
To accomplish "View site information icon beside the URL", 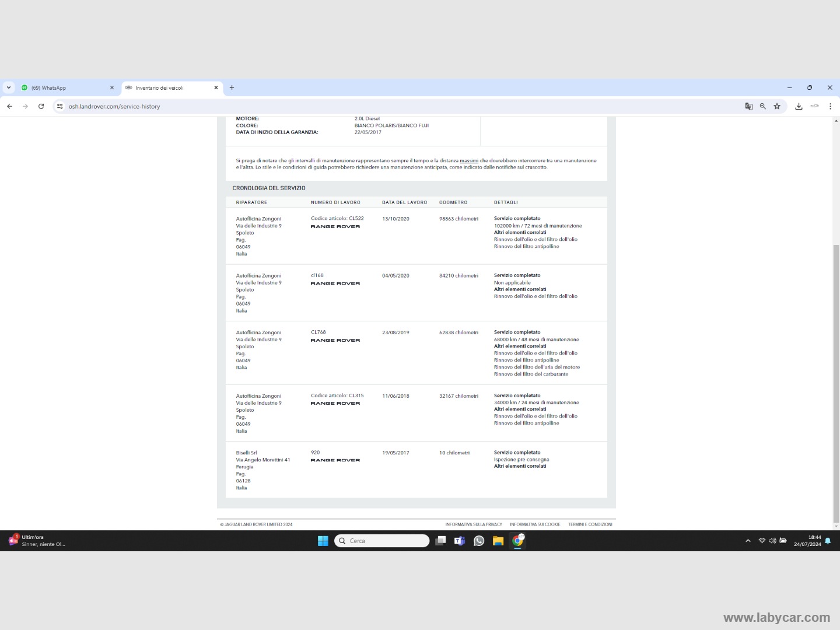I will coord(60,106).
